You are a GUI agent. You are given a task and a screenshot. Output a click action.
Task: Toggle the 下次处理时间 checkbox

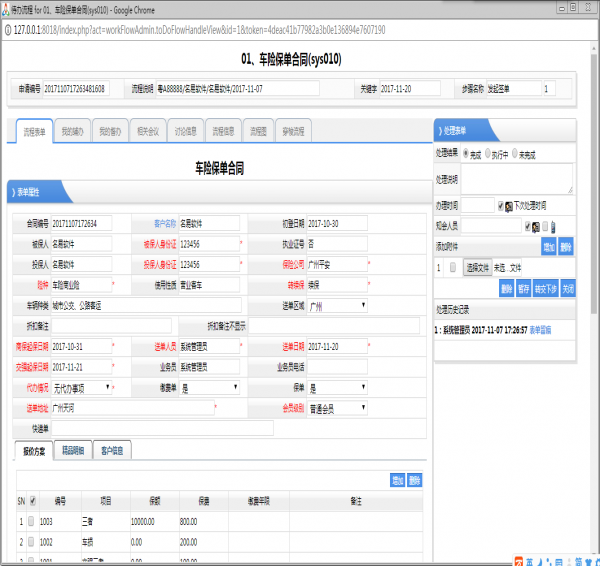(x=501, y=206)
